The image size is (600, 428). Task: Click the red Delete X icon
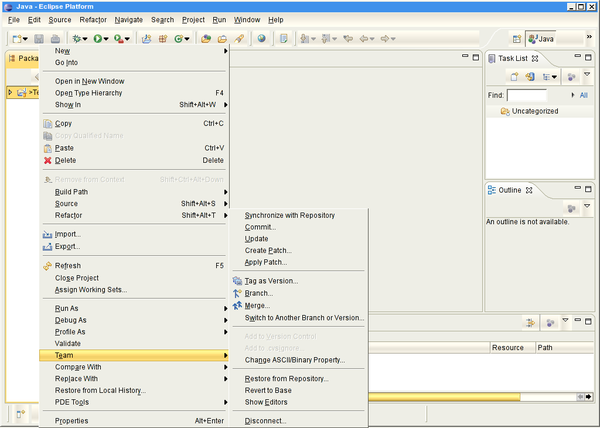click(x=47, y=161)
